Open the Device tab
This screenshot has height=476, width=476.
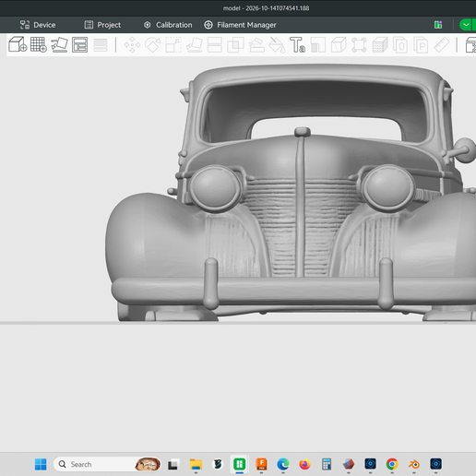coord(38,25)
